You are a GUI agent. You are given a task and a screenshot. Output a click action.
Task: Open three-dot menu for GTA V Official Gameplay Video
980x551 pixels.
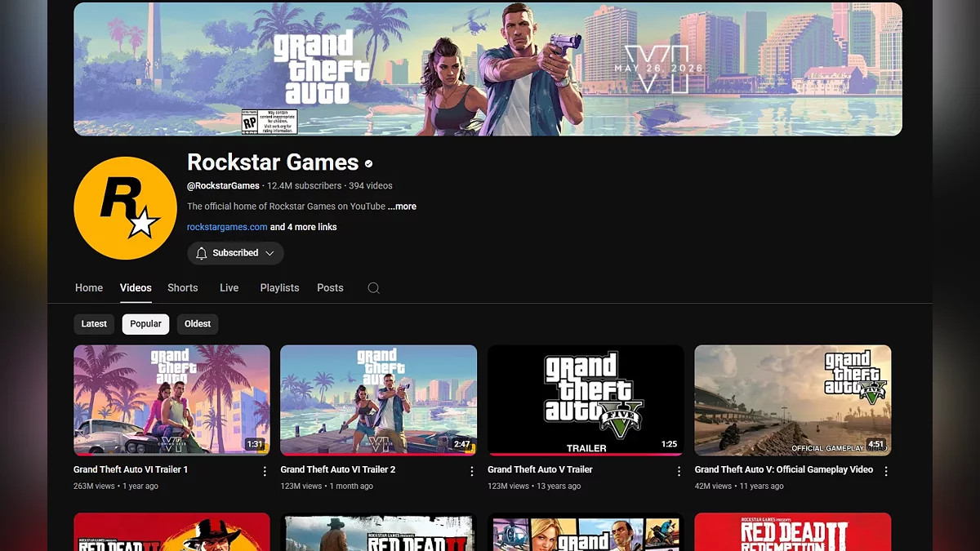(x=886, y=471)
